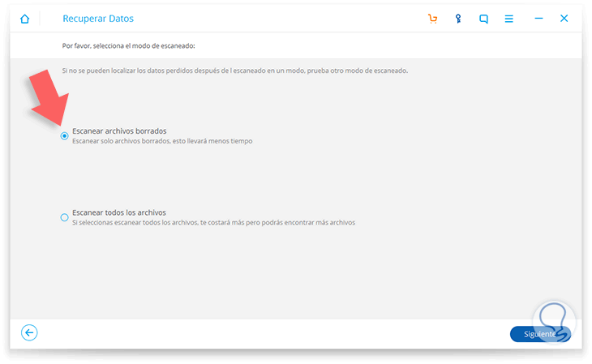The image size is (592, 364).
Task: Click the 'Escanear todos los archivos' label text
Action: (x=119, y=212)
